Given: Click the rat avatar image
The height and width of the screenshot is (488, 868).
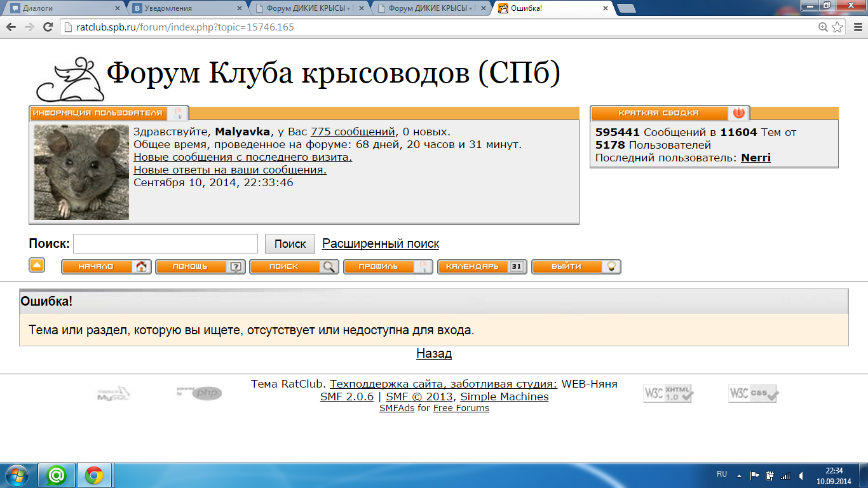Looking at the screenshot, I should click(x=81, y=172).
